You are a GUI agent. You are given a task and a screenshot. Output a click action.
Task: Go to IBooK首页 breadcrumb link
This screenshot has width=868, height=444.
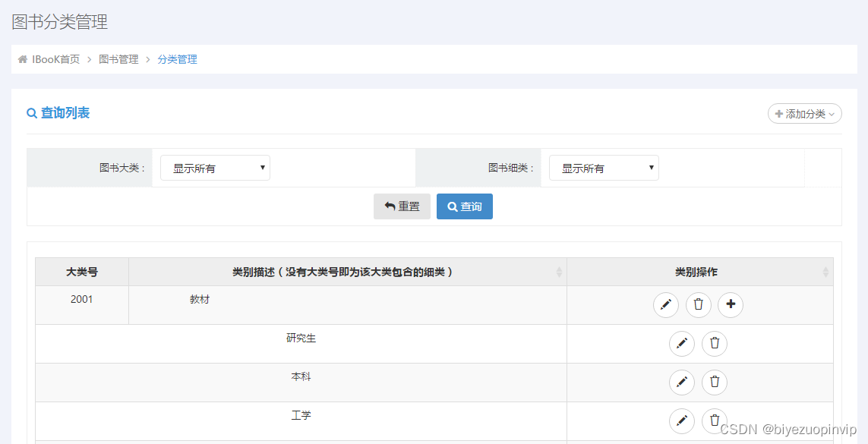(x=55, y=59)
